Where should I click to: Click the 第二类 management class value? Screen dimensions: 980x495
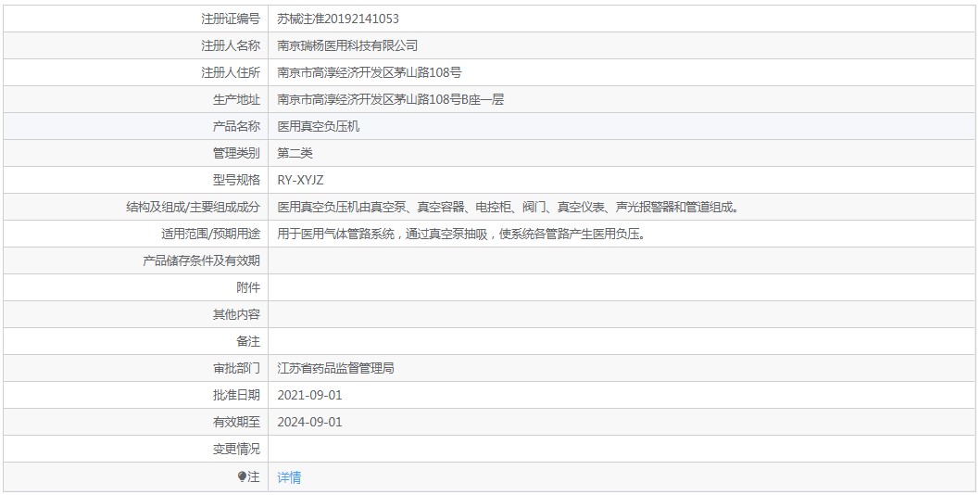tap(295, 153)
